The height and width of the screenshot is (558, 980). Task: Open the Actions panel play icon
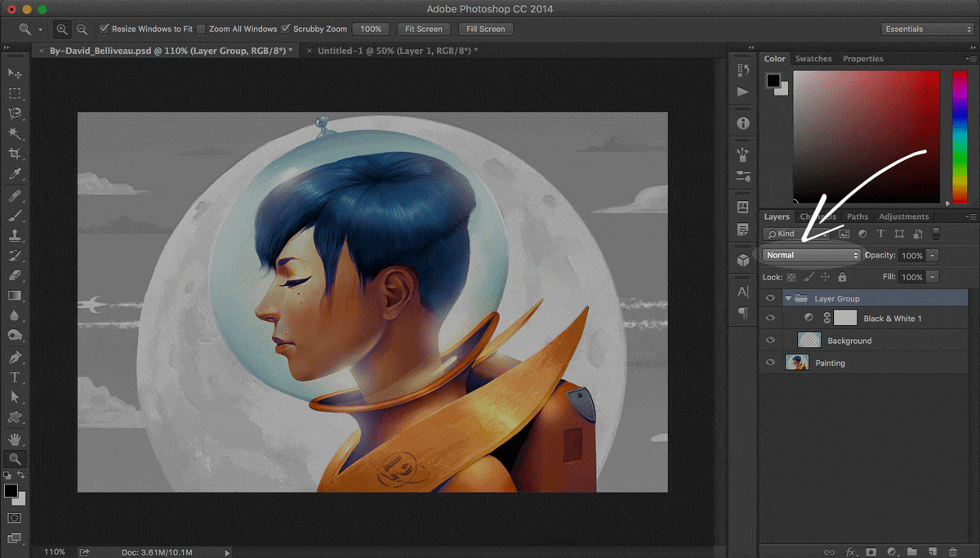point(742,92)
